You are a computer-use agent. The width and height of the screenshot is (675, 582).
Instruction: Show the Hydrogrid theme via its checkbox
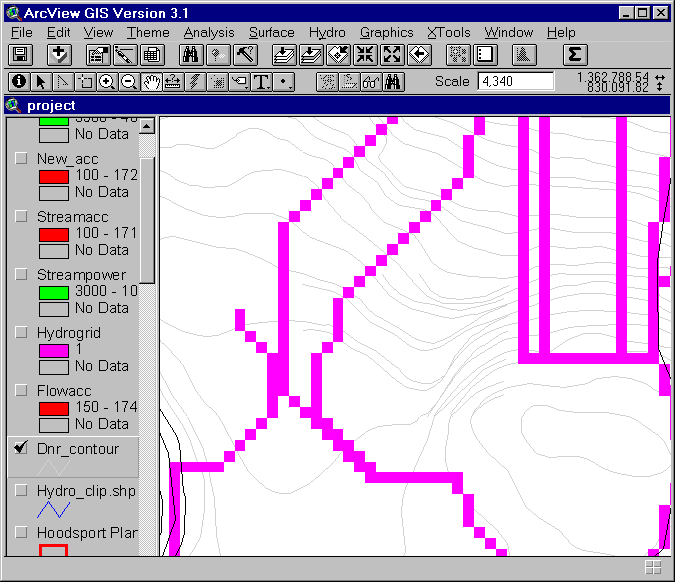pos(21,332)
